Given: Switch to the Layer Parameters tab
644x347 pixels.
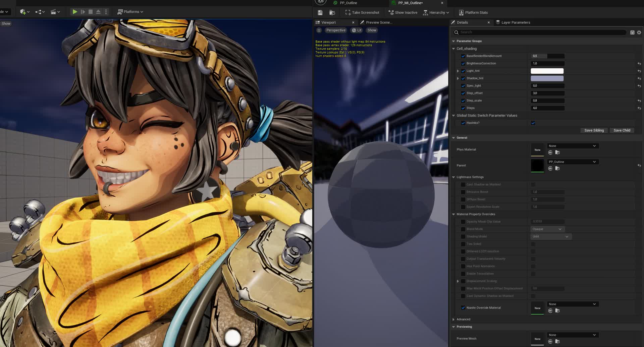Looking at the screenshot, I should 515,22.
